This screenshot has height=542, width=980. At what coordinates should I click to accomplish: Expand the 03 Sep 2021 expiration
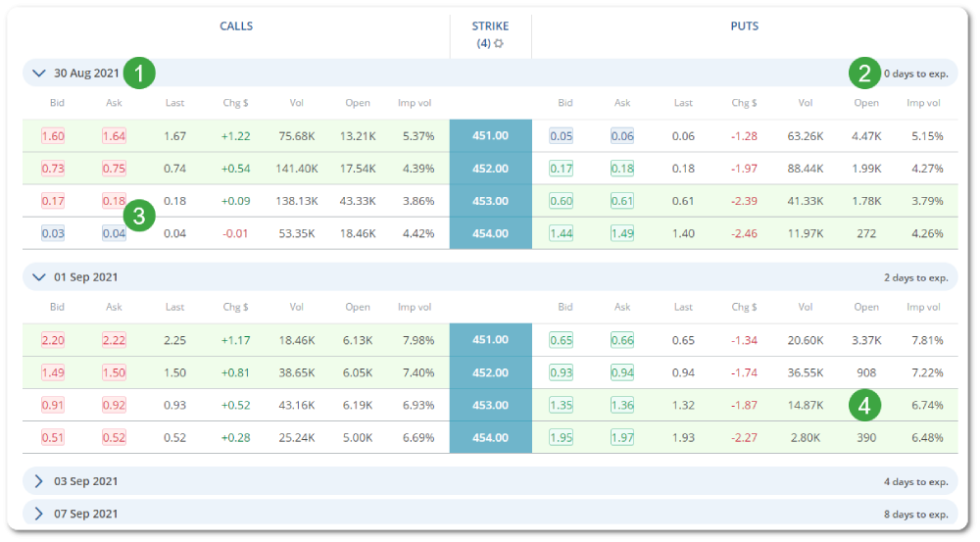tap(39, 481)
